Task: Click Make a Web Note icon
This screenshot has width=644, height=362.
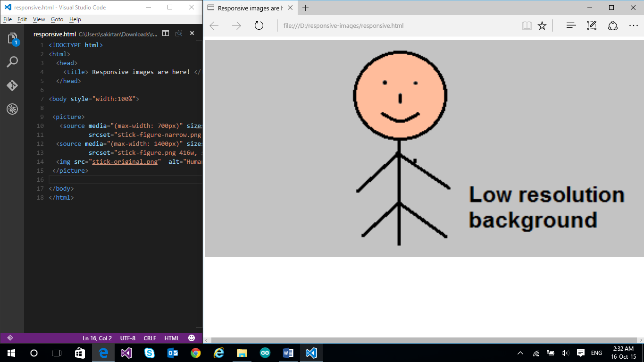Action: (592, 26)
